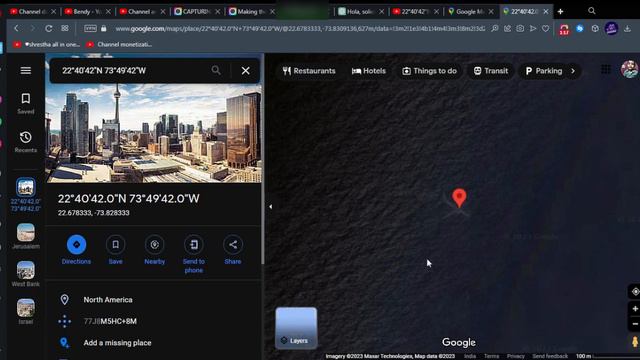Share the pinned location
This screenshot has width=640, height=360.
(x=233, y=250)
